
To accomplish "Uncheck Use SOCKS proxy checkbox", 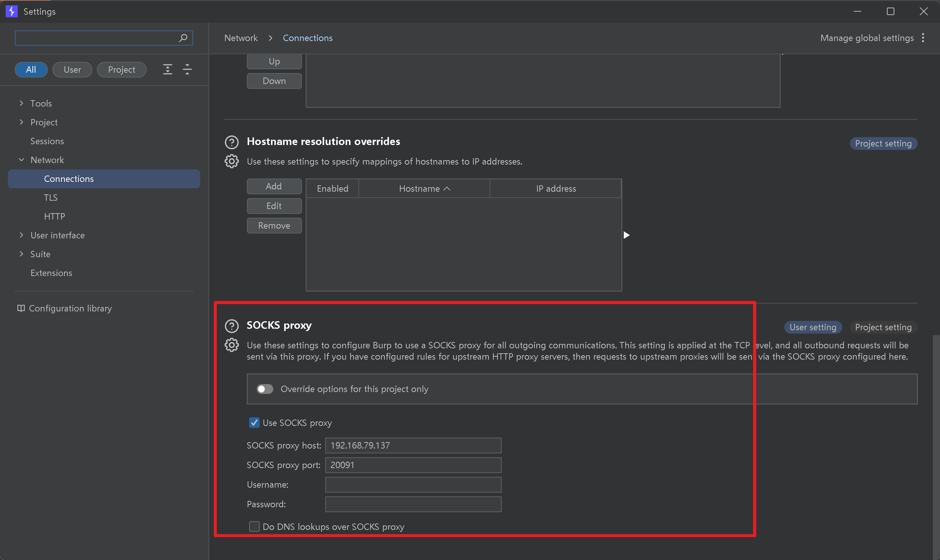I will pos(254,423).
